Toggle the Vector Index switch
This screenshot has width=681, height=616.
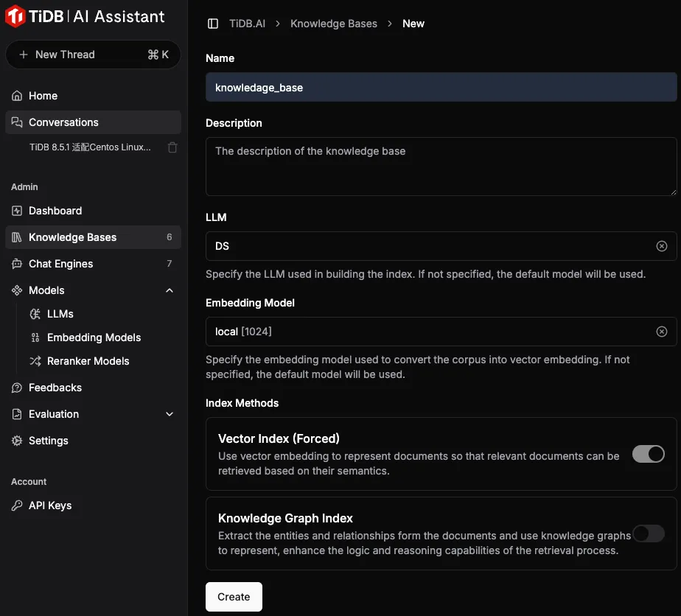pos(648,454)
